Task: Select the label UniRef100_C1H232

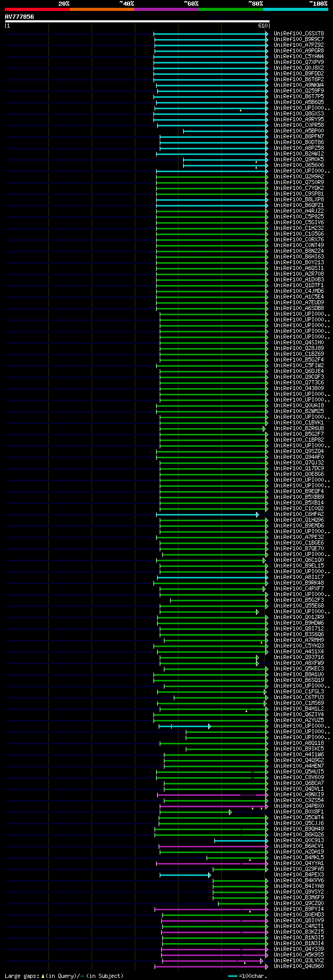Action: pyautogui.click(x=299, y=228)
